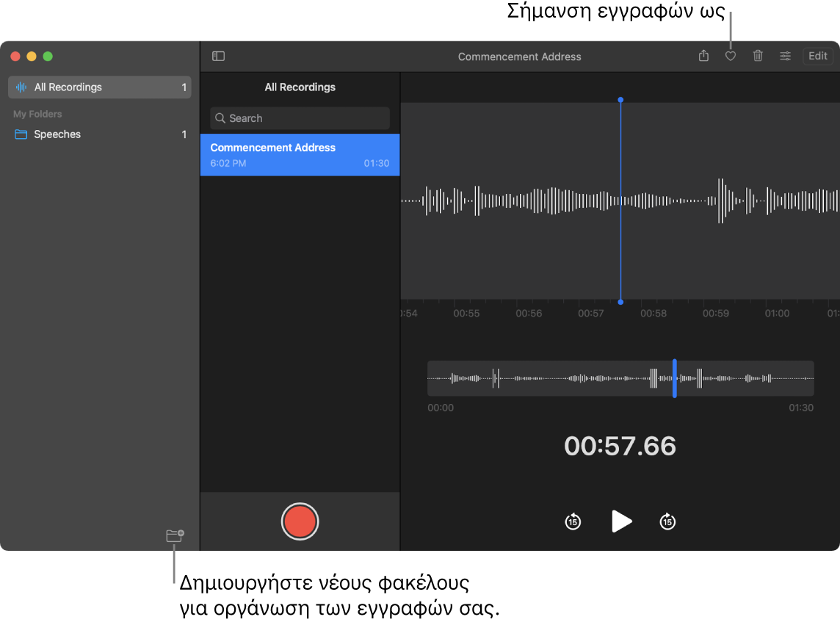Enable editing mode for the recording

click(x=817, y=56)
